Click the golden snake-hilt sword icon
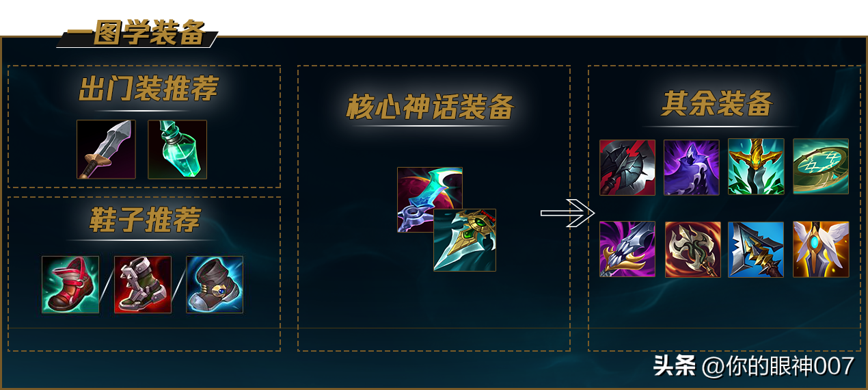Image resolution: width=868 pixels, height=390 pixels. pyautogui.click(x=756, y=166)
